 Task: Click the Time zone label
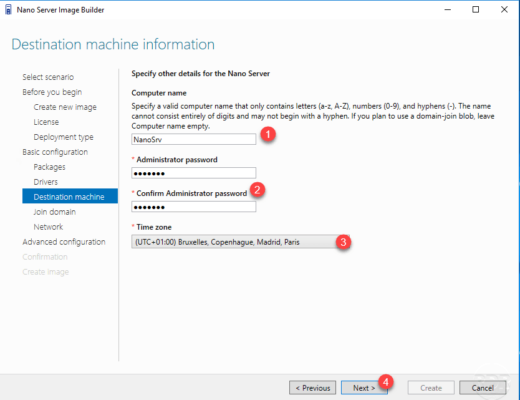(154, 227)
